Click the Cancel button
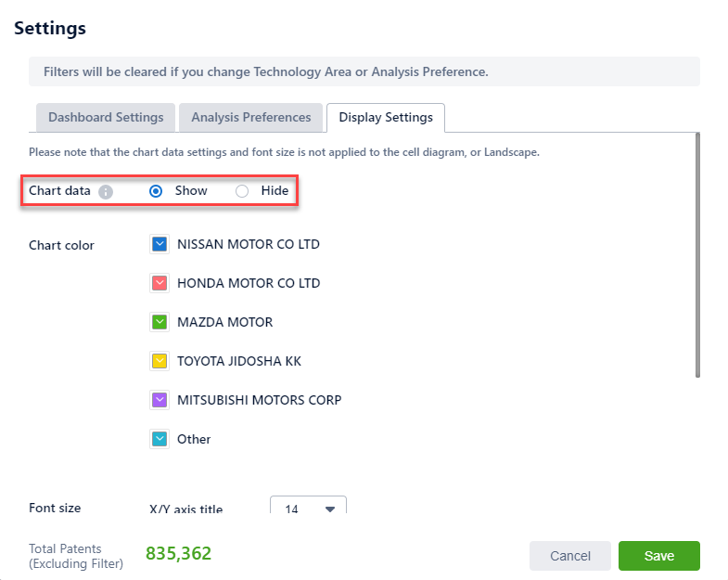Viewport: 728px width, 580px height. pyautogui.click(x=569, y=556)
